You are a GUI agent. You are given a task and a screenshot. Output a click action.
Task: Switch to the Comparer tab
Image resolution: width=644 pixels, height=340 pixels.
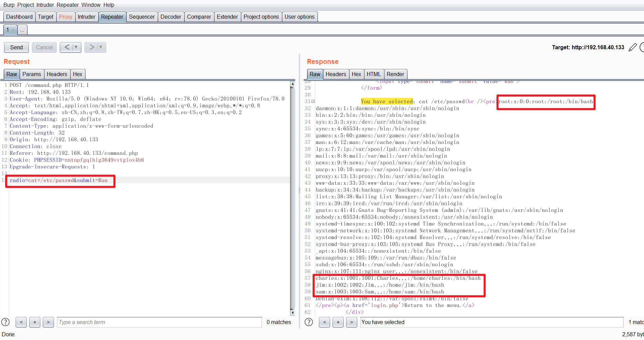[199, 17]
